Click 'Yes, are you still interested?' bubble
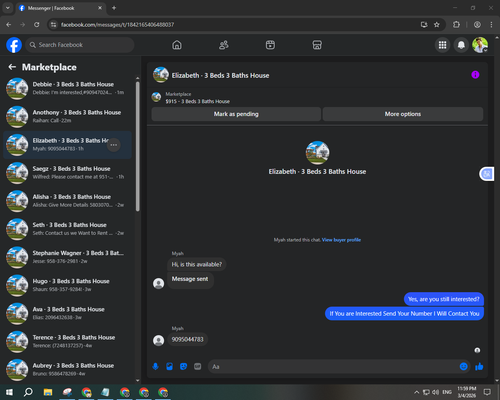 click(444, 299)
